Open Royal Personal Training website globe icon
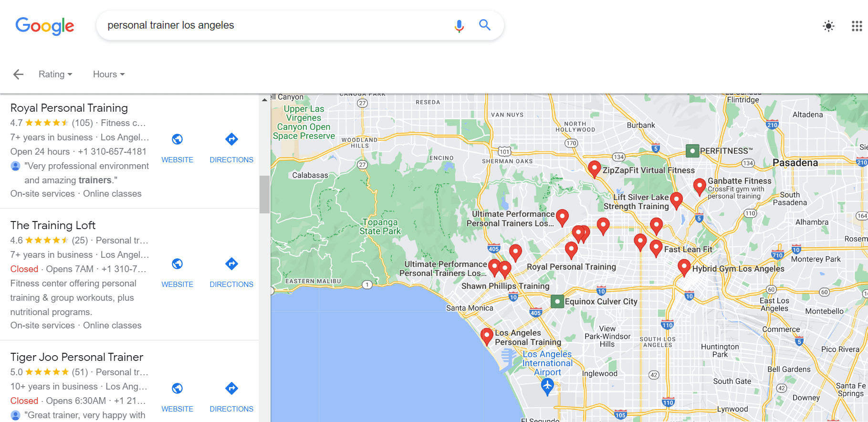The image size is (868, 422). click(x=177, y=139)
